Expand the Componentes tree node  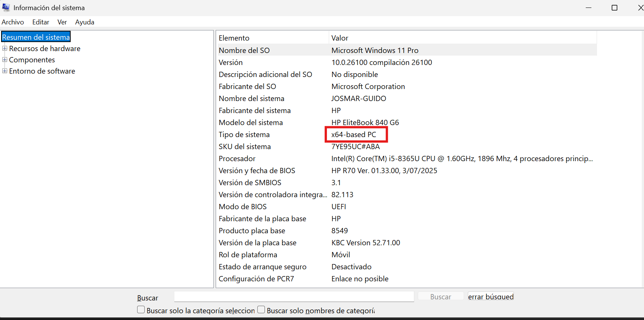pos(5,60)
